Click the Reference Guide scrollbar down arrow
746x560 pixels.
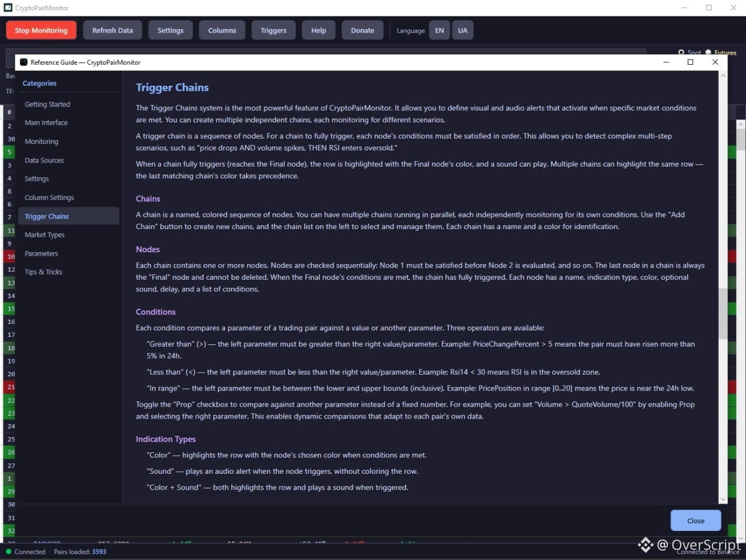tap(723, 499)
